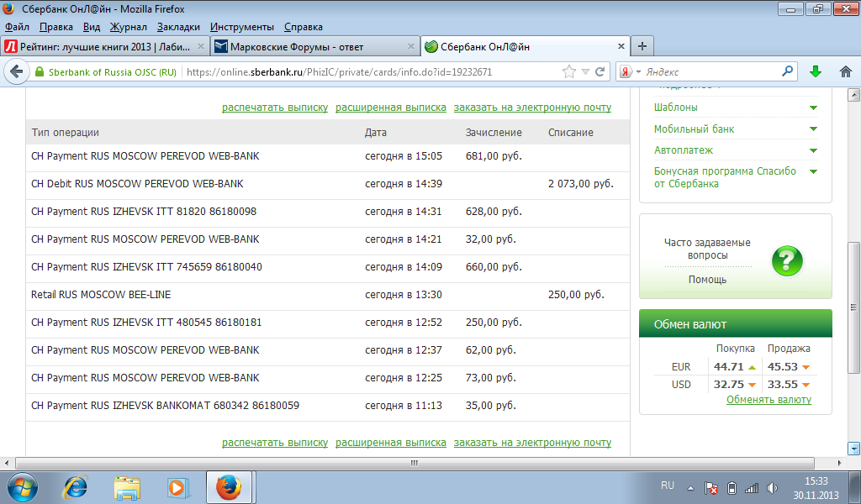Open Windows Explorer folder from taskbar
This screenshot has height=504, width=861.
[127, 487]
